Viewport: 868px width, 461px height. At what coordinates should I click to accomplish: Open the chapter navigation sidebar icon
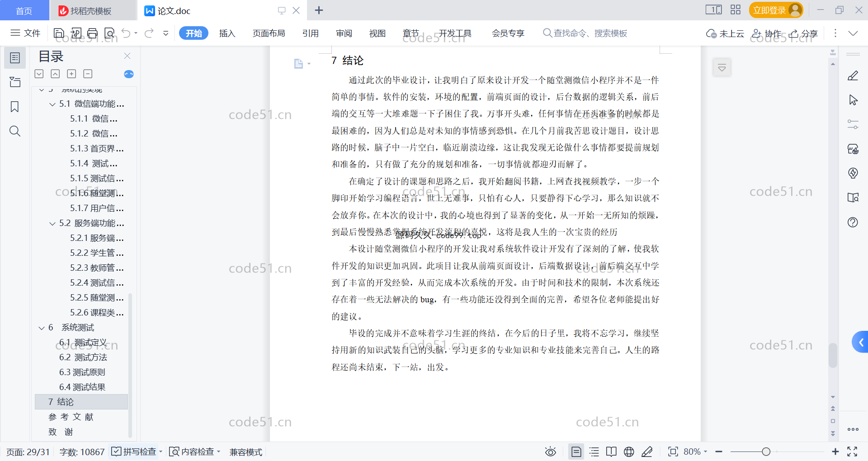[15, 82]
